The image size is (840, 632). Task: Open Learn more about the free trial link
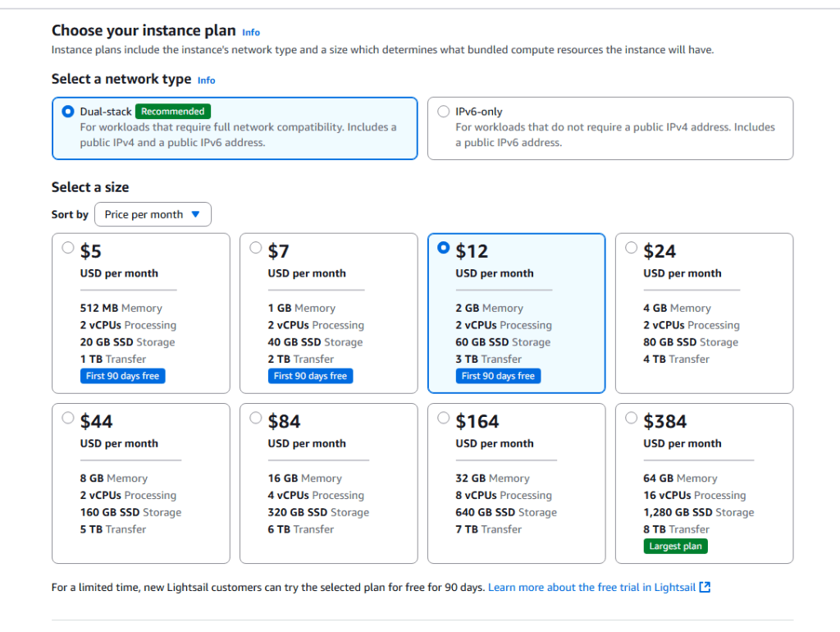591,588
